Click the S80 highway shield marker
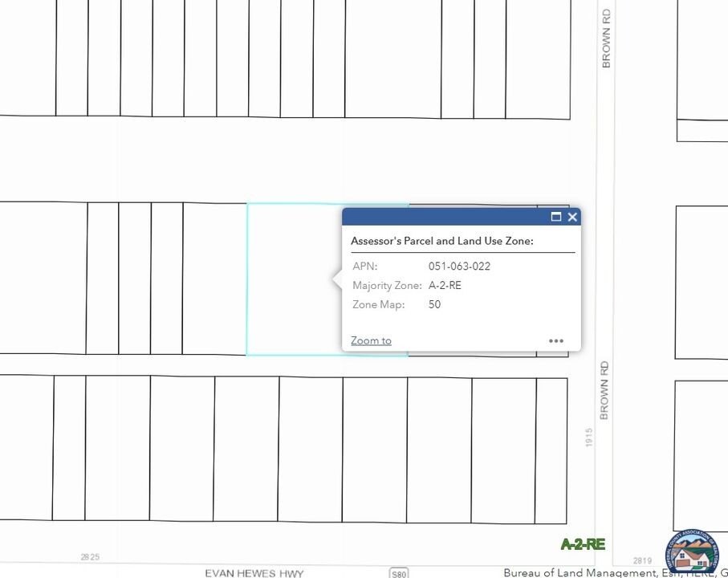This screenshot has width=728, height=578. (x=398, y=573)
